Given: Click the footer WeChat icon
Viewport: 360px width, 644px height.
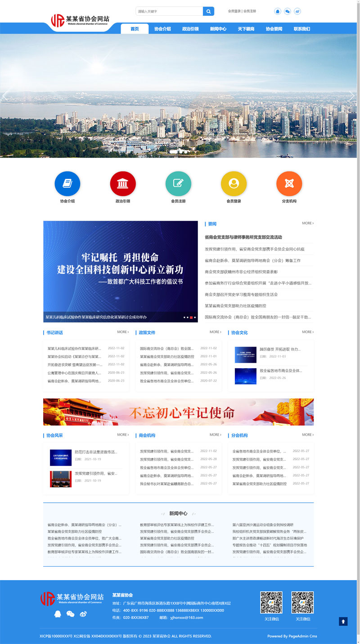Looking at the screenshot, I should [x=70, y=614].
